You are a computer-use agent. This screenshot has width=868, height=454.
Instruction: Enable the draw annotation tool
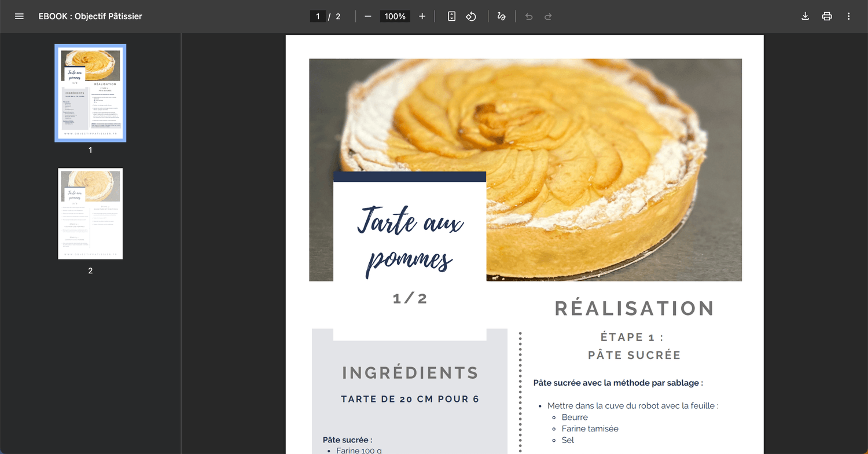coord(501,16)
